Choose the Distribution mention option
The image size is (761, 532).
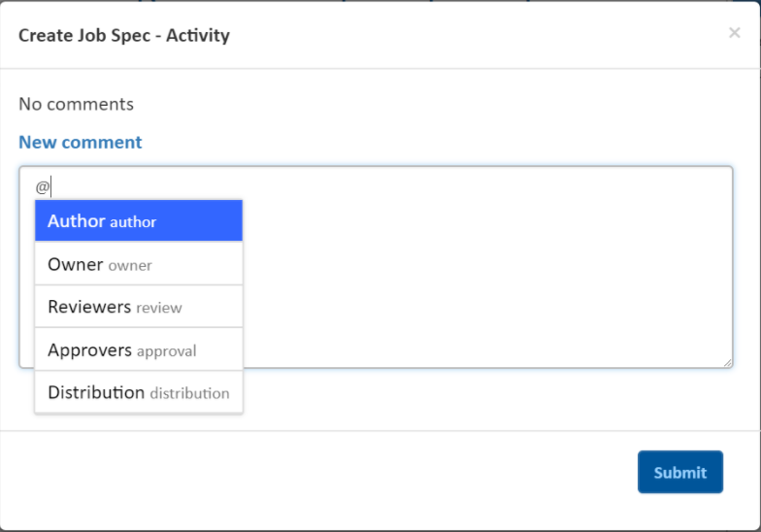tap(138, 393)
